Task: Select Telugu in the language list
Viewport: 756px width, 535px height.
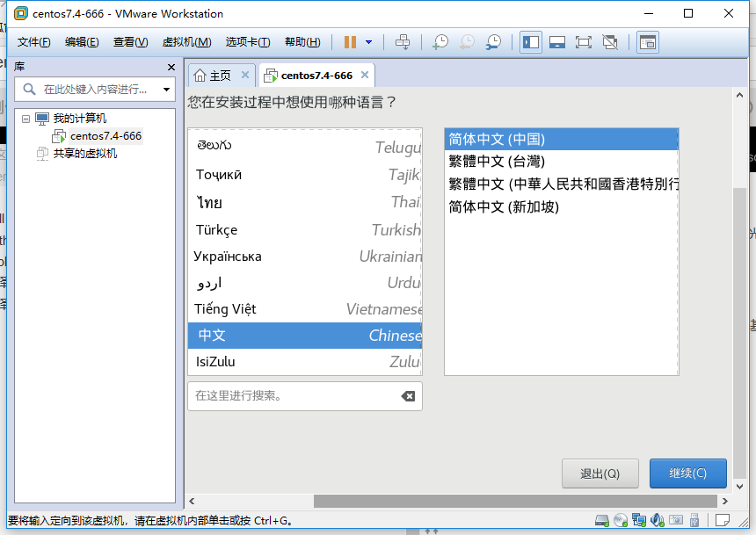Action: pos(305,147)
